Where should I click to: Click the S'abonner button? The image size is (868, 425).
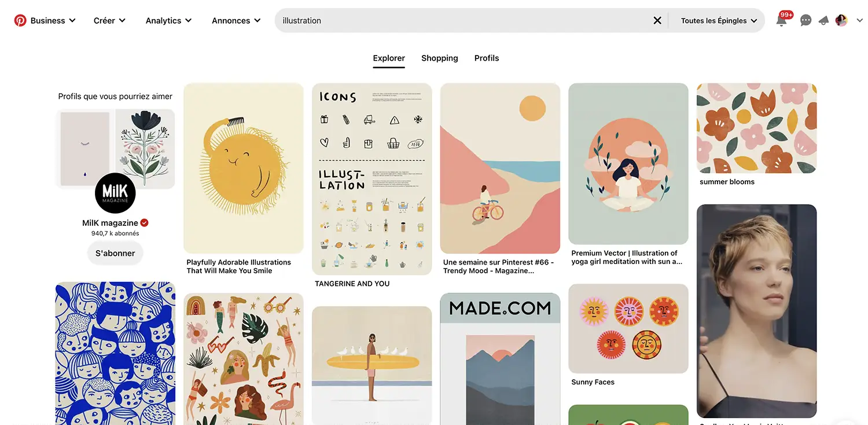tap(115, 253)
